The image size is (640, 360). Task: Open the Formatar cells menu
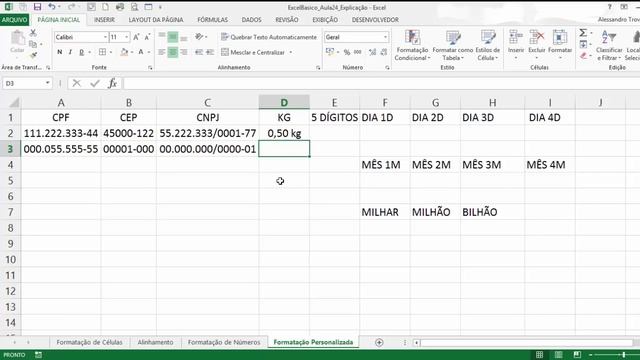pyautogui.click(x=560, y=44)
